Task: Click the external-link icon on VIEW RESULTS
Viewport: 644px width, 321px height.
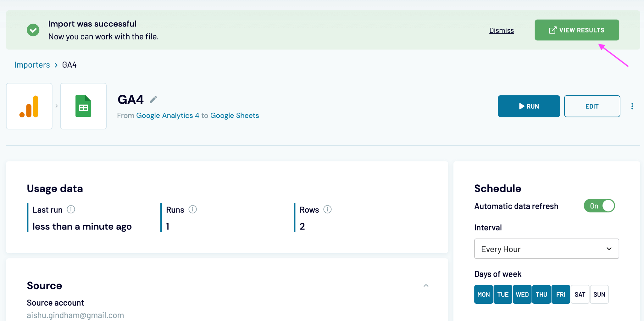Action: [552, 30]
